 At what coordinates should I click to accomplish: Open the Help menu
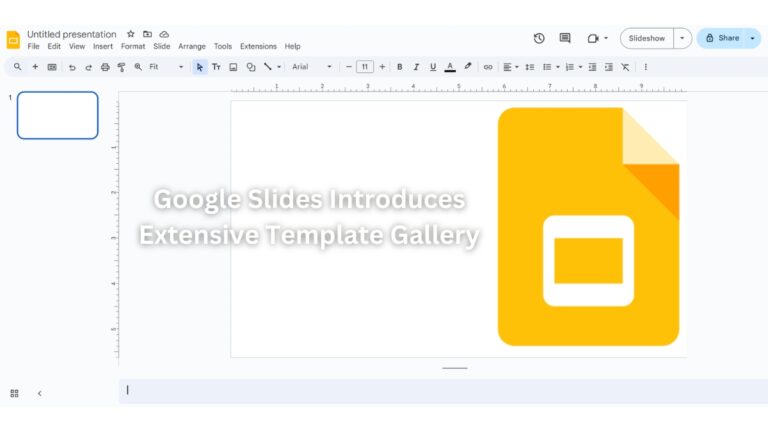292,47
